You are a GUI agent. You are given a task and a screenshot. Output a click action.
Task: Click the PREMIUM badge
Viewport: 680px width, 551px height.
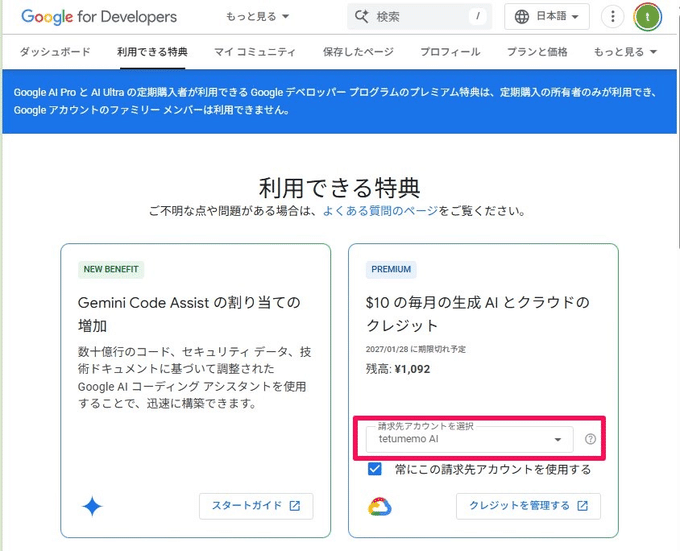click(x=391, y=269)
